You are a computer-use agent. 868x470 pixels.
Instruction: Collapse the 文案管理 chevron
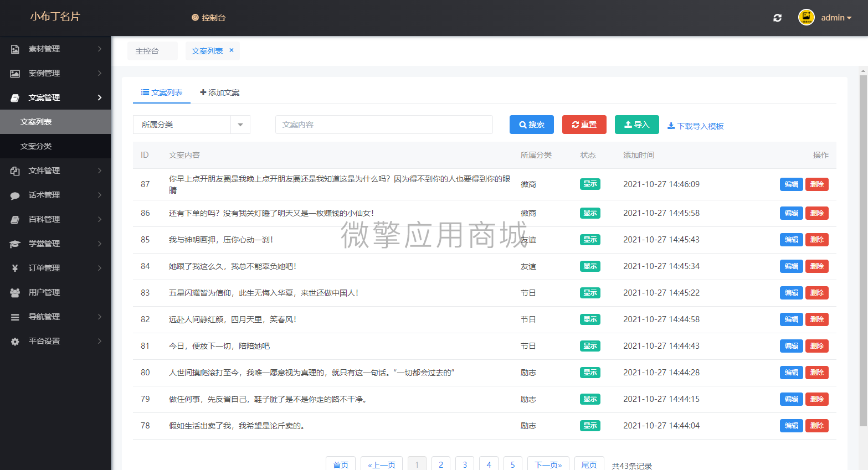pyautogui.click(x=100, y=97)
